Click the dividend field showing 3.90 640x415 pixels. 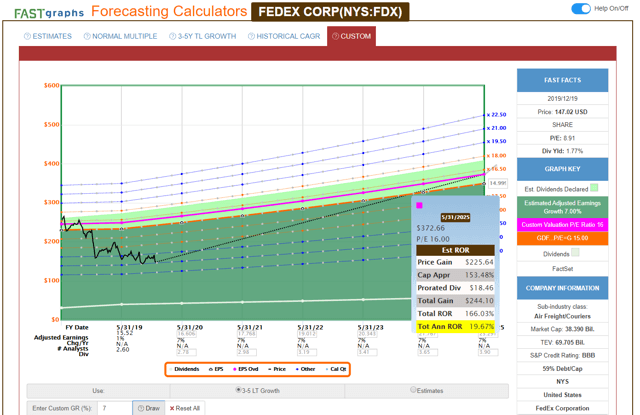[x=488, y=352]
